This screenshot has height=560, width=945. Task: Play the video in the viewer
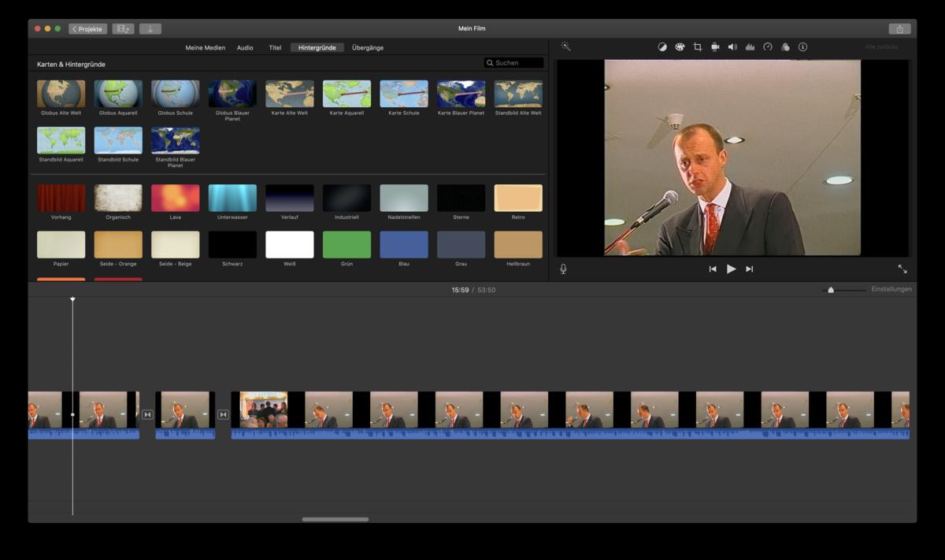tap(731, 269)
